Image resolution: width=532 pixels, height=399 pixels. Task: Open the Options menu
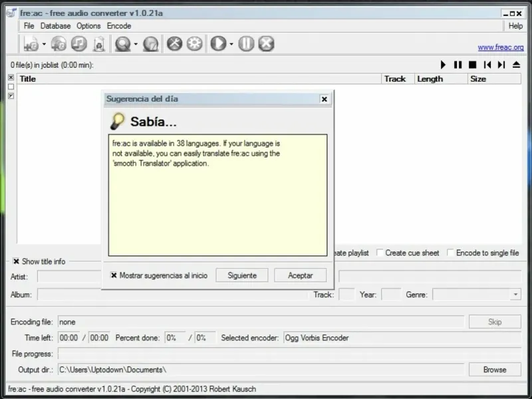tap(88, 26)
